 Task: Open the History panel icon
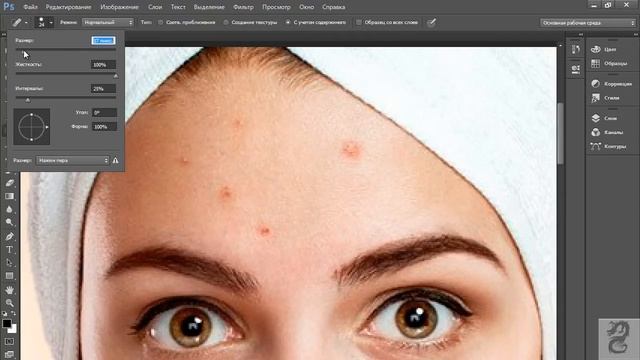[x=576, y=50]
